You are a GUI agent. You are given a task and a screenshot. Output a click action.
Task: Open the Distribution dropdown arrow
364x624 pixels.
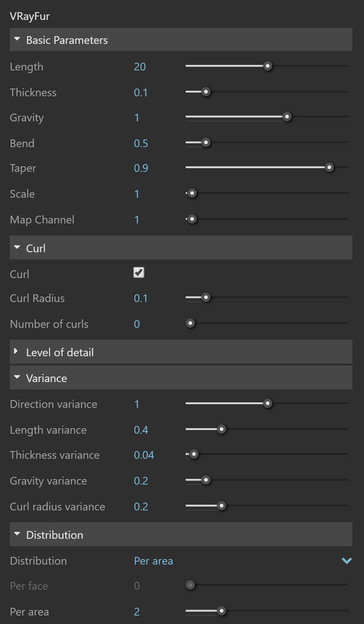347,561
